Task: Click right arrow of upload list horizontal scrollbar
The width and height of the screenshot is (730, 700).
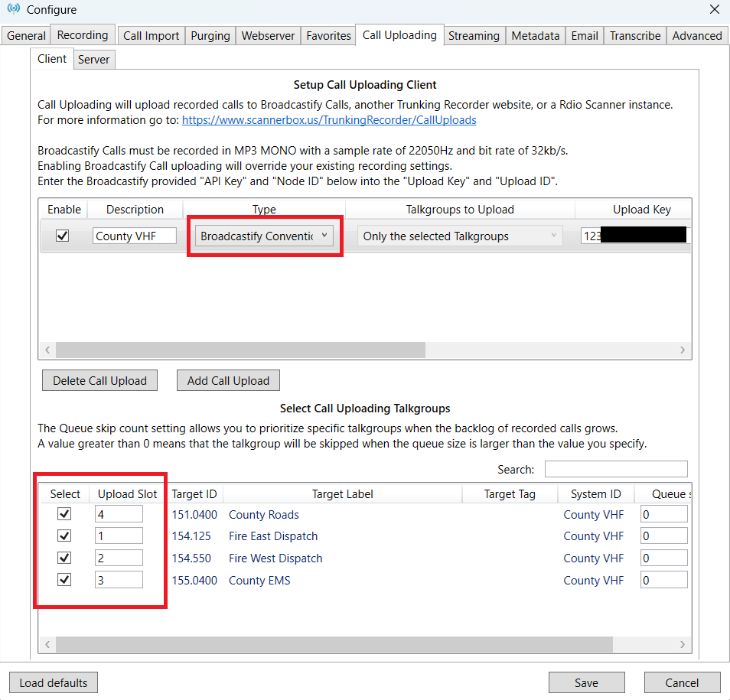Action: [683, 350]
